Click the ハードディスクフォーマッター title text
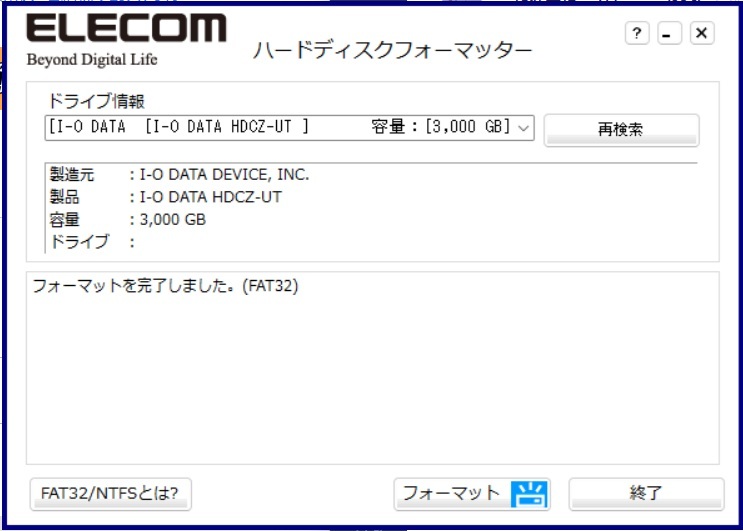The height and width of the screenshot is (531, 743). [393, 50]
